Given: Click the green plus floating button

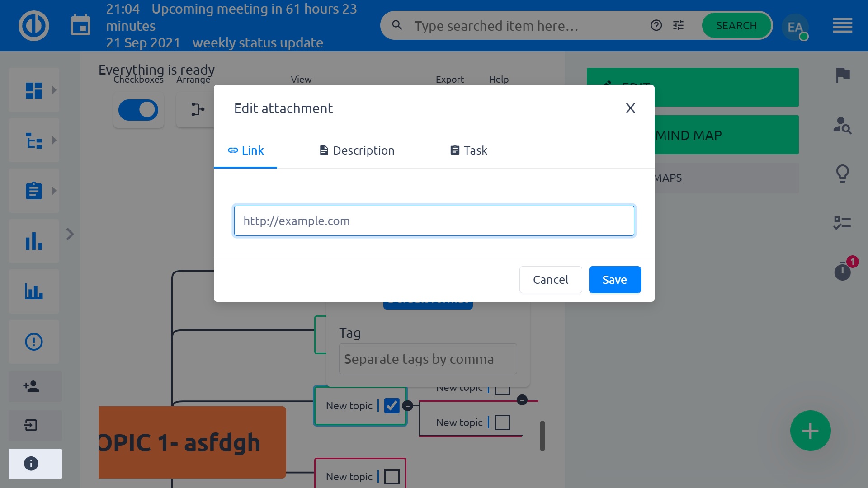Looking at the screenshot, I should (x=810, y=431).
